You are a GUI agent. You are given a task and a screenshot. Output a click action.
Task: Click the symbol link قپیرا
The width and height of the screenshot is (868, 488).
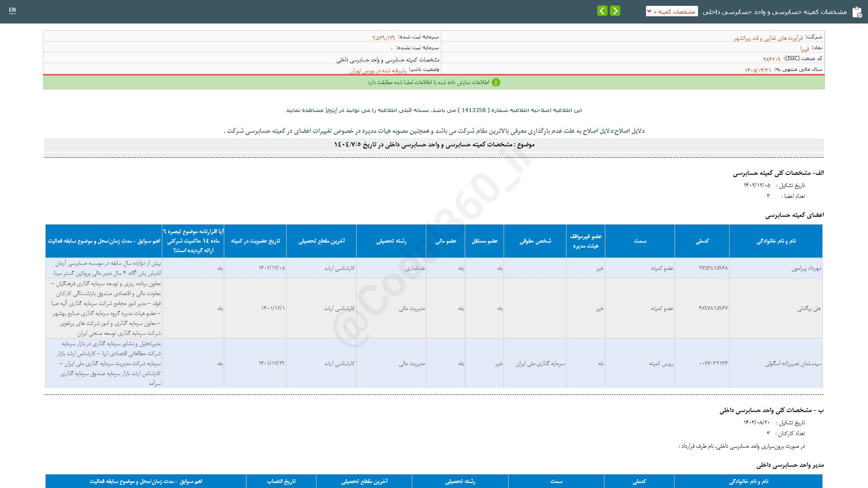pyautogui.click(x=804, y=49)
